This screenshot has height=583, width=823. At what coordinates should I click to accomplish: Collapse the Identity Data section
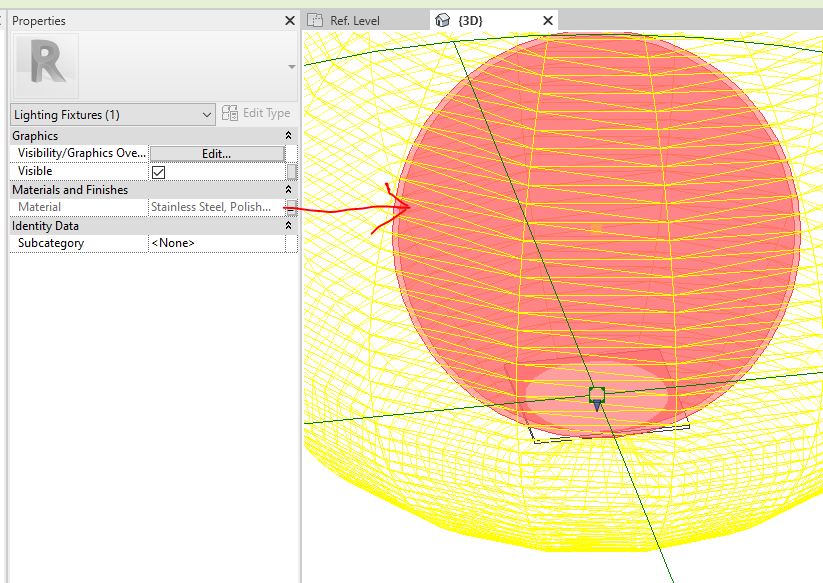(288, 225)
